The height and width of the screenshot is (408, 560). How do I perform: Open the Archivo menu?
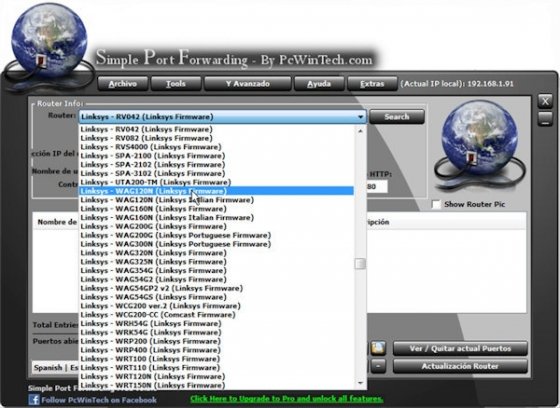pos(122,84)
